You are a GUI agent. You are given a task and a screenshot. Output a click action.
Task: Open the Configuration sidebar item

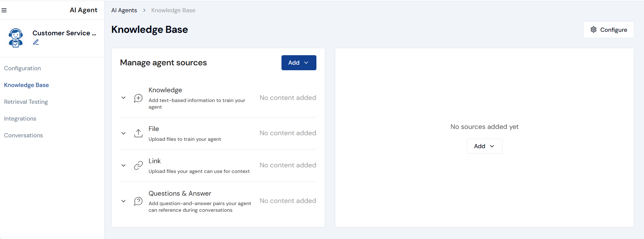click(22, 68)
